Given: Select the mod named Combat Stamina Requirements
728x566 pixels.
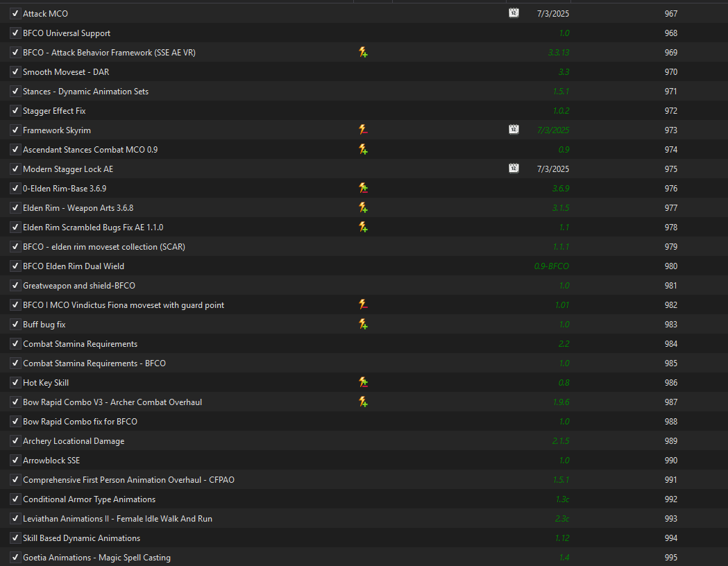Looking at the screenshot, I should click(81, 344).
